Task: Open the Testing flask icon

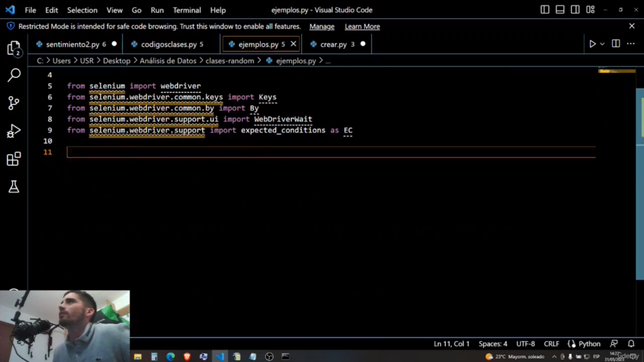Action: click(13, 187)
